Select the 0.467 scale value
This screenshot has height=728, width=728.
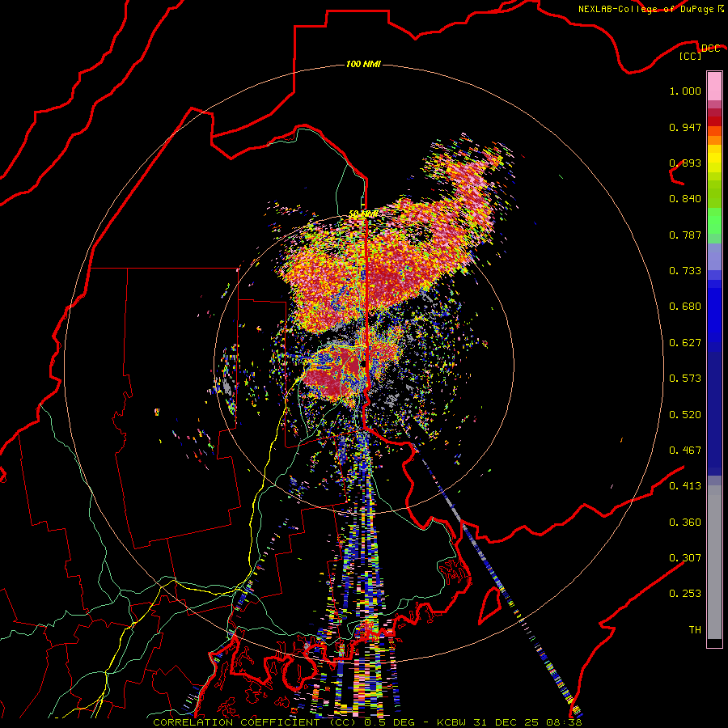[685, 451]
